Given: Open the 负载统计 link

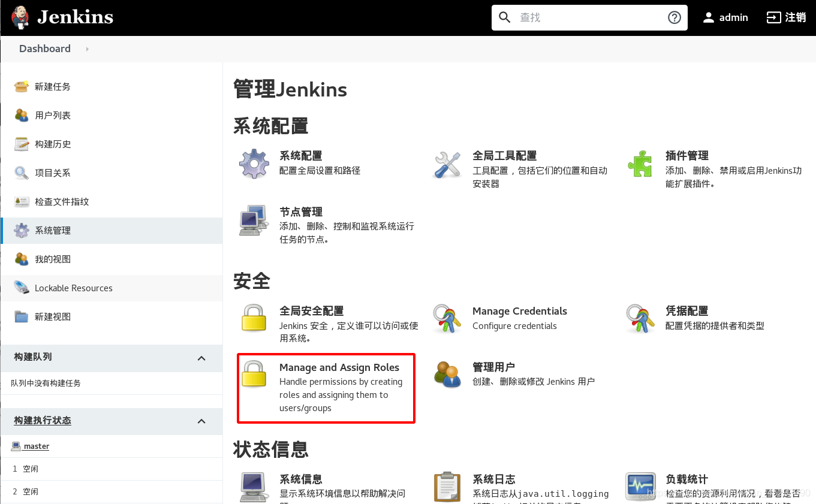Looking at the screenshot, I should tap(687, 479).
